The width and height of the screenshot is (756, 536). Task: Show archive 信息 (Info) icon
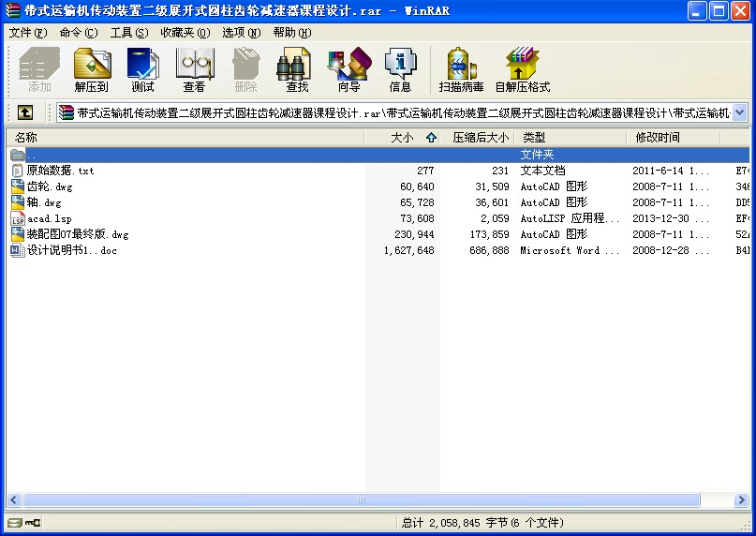point(400,70)
